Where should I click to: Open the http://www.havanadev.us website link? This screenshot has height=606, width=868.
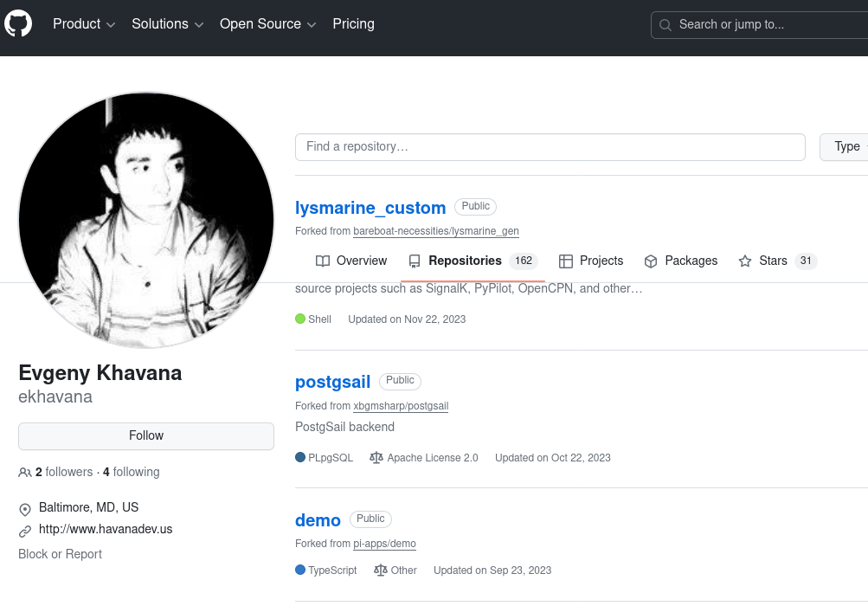pyautogui.click(x=106, y=529)
